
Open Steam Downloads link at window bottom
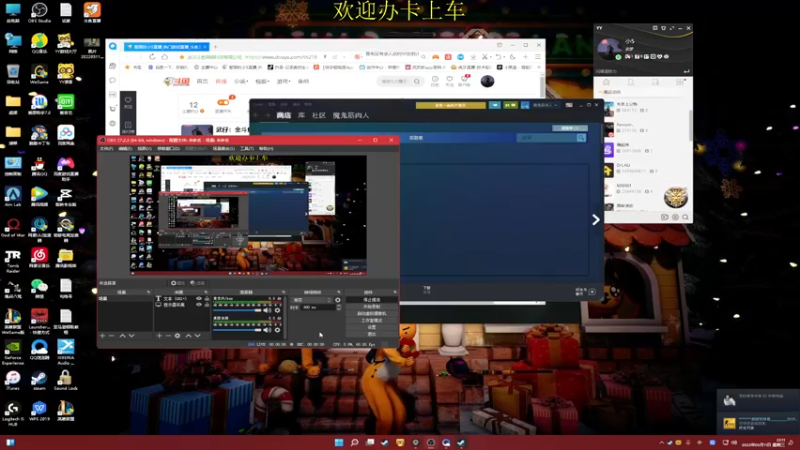pyautogui.click(x=427, y=290)
